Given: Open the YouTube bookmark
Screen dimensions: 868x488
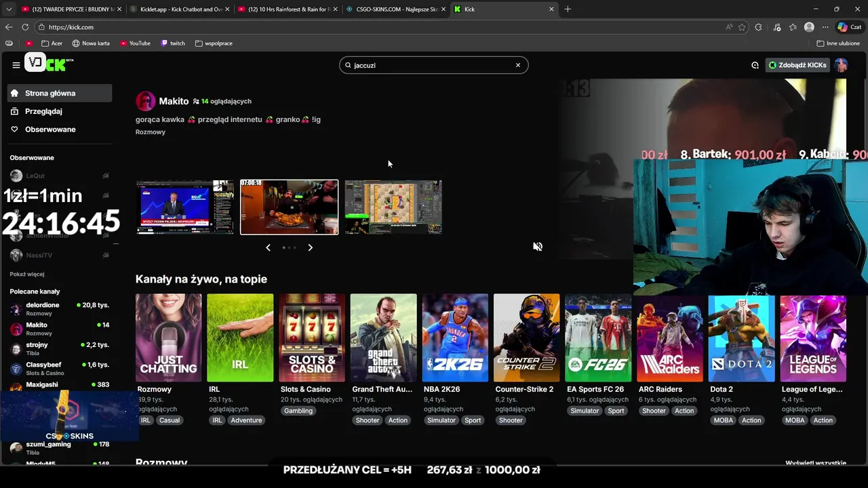Looking at the screenshot, I should tap(135, 43).
